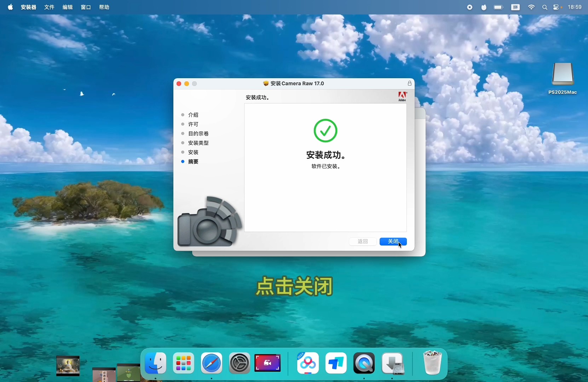Viewport: 588px width, 382px height.
Task: Open System Settings from the Dock
Action: [240, 364]
